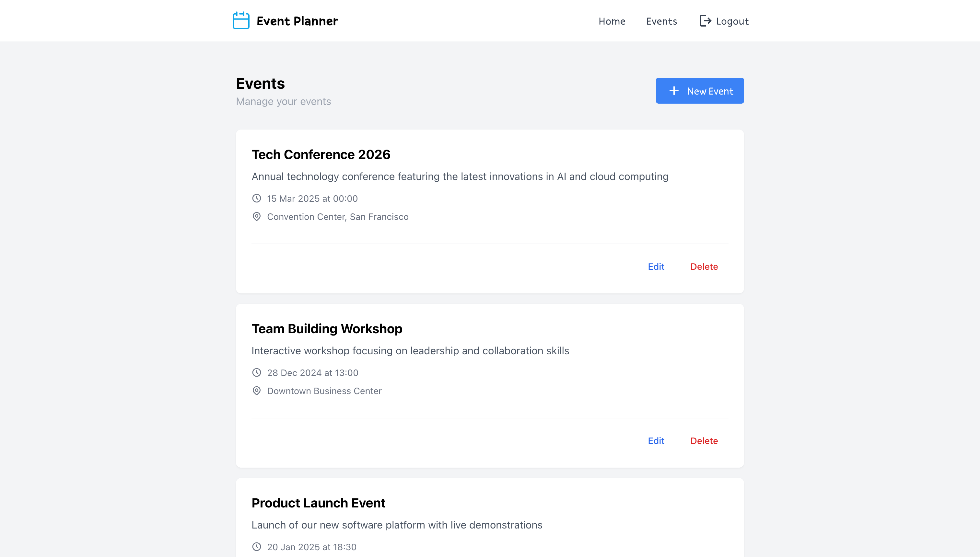
Task: Open the Product Launch Event title
Action: click(318, 503)
